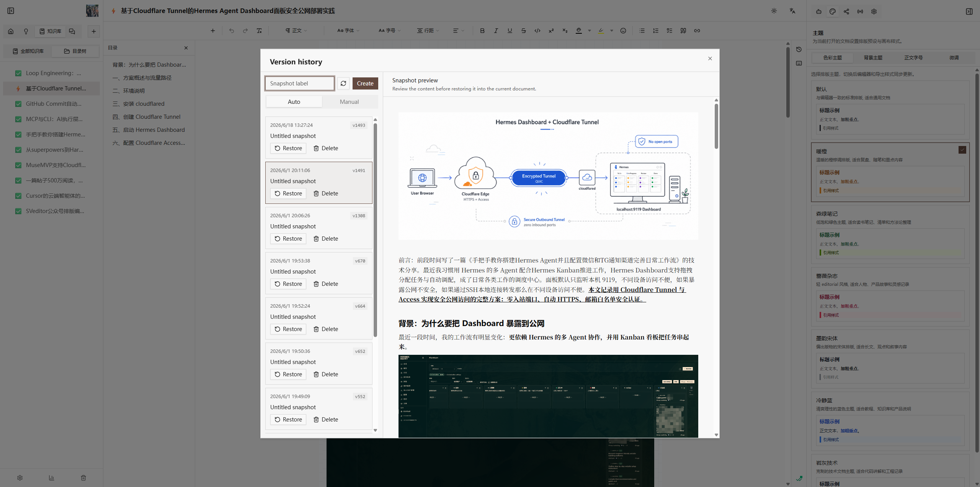This screenshot has width=980, height=487.
Task: Toggle checkbox for MCP与CLI document
Action: pyautogui.click(x=18, y=119)
